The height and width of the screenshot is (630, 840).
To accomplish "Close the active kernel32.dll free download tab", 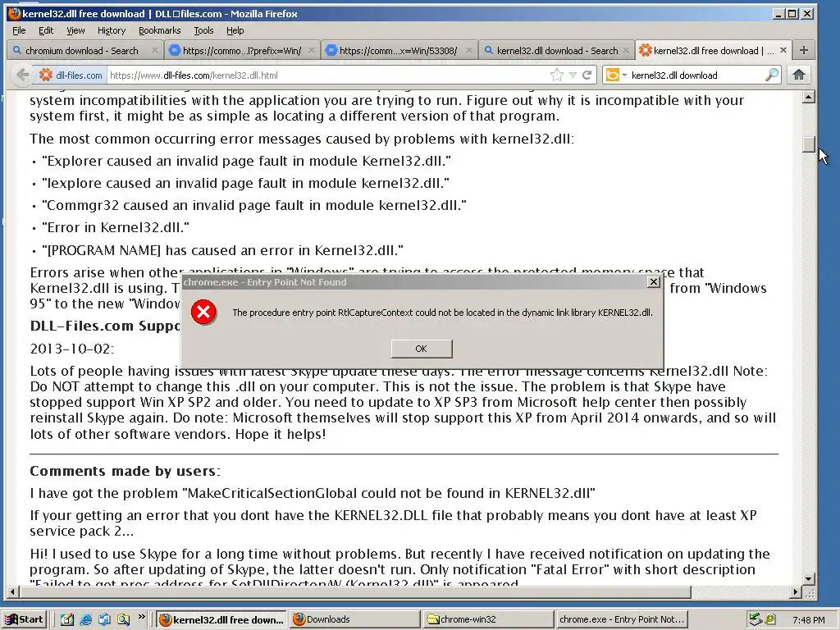I will 783,50.
